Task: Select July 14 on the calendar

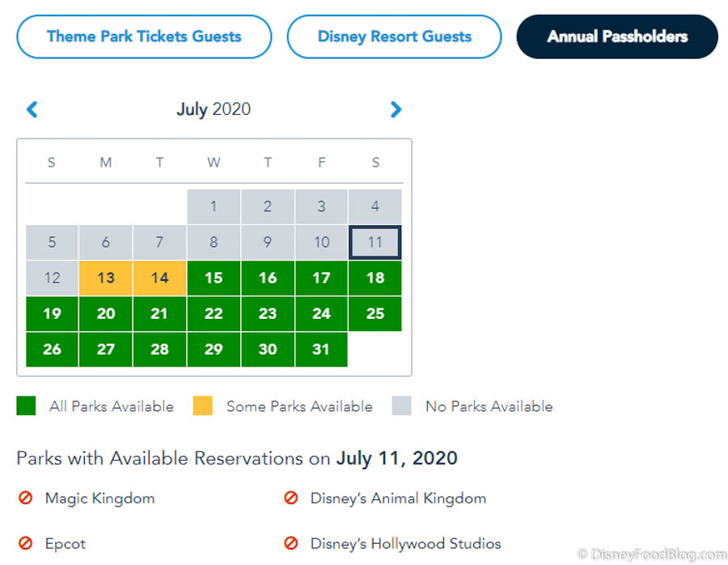Action: pos(160,278)
